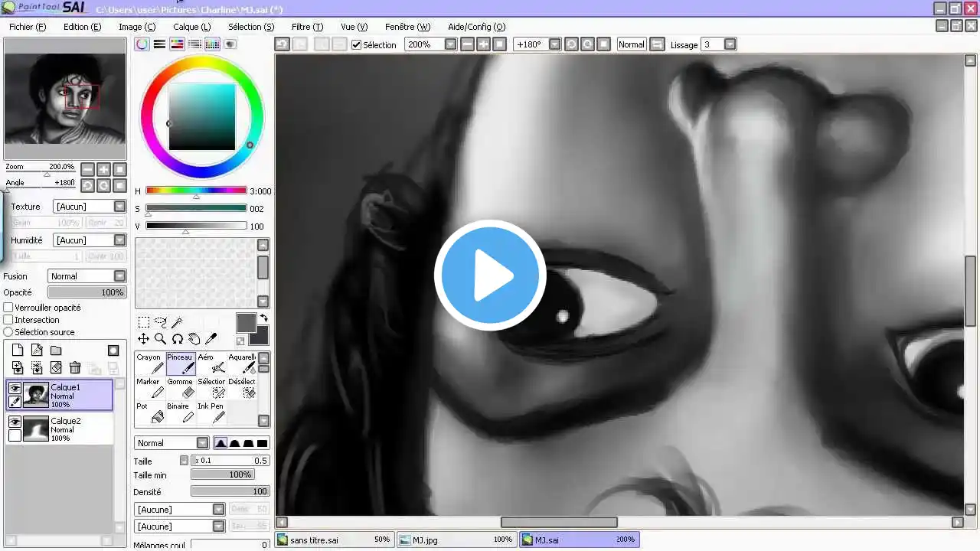Select the Binaire pen tool

pyautogui.click(x=181, y=412)
